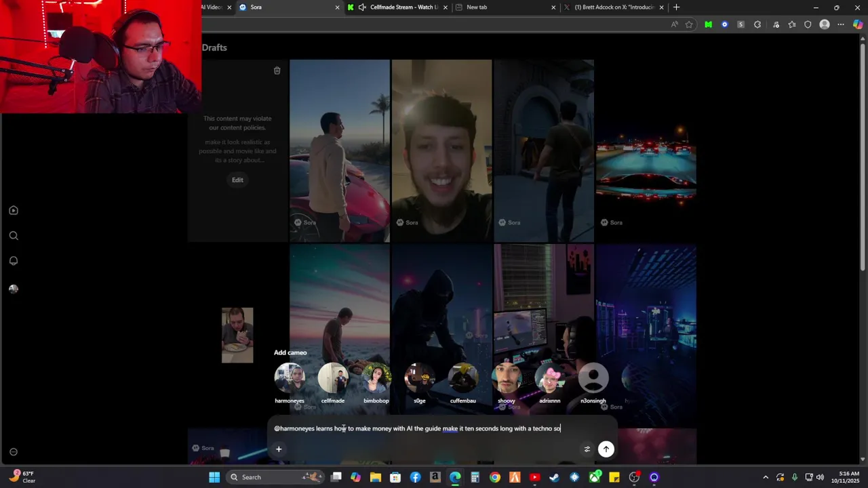Delete the policy-violation draft with trash icon
The image size is (868, 488).
pyautogui.click(x=277, y=70)
